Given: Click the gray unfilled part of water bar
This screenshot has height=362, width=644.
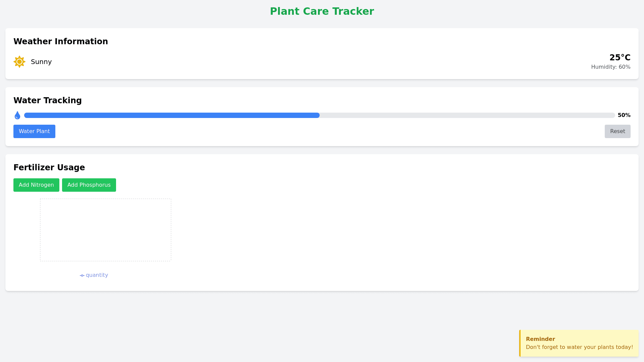Looking at the screenshot, I should tap(467, 115).
